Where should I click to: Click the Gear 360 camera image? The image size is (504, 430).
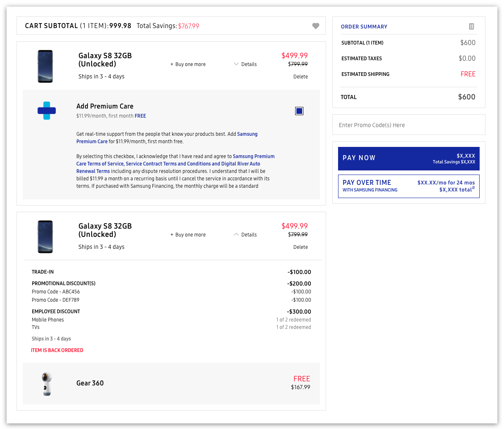[47, 384]
